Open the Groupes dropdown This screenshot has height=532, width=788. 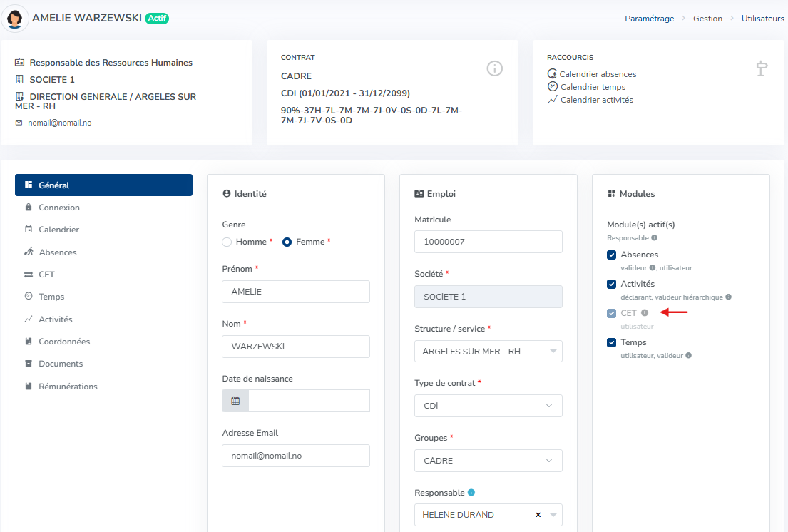click(488, 461)
